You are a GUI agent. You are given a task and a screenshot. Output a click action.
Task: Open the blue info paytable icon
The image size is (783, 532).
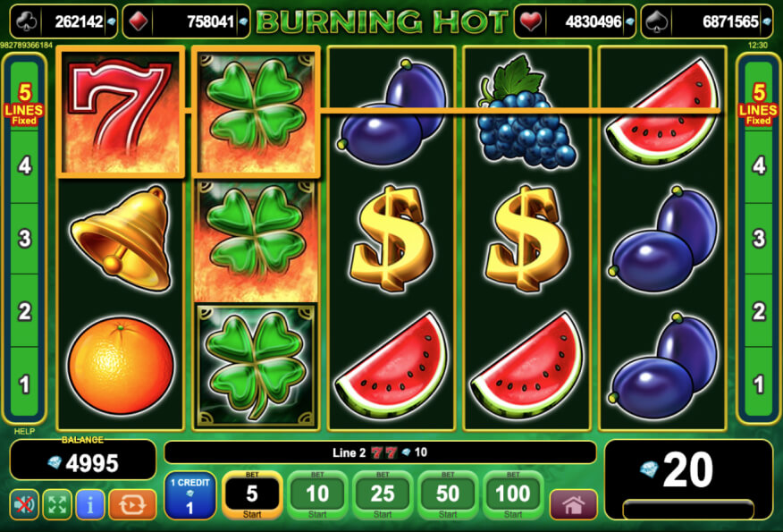click(x=90, y=504)
